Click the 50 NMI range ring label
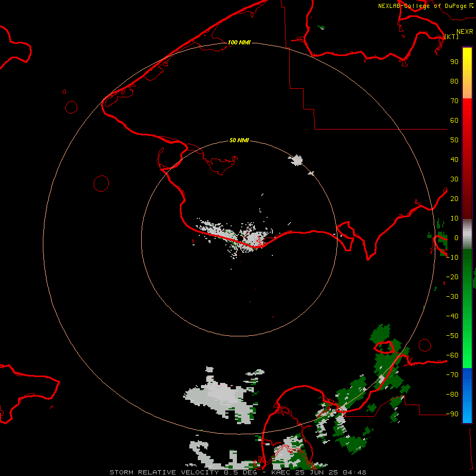The width and height of the screenshot is (476, 476). (239, 140)
